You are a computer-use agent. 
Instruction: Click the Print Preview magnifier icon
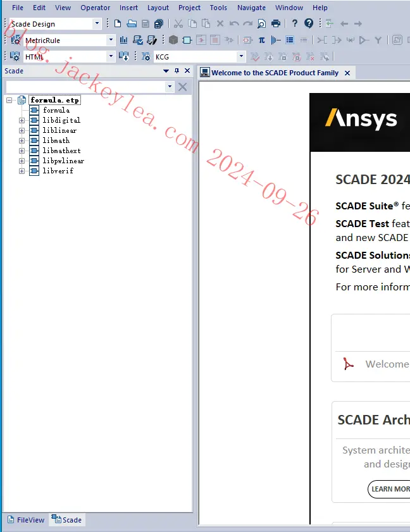click(x=261, y=23)
